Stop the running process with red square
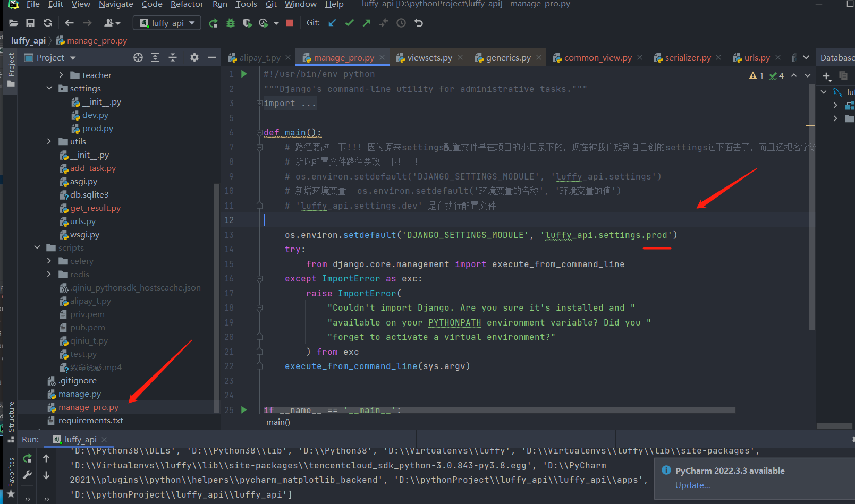The height and width of the screenshot is (504, 855). [290, 23]
